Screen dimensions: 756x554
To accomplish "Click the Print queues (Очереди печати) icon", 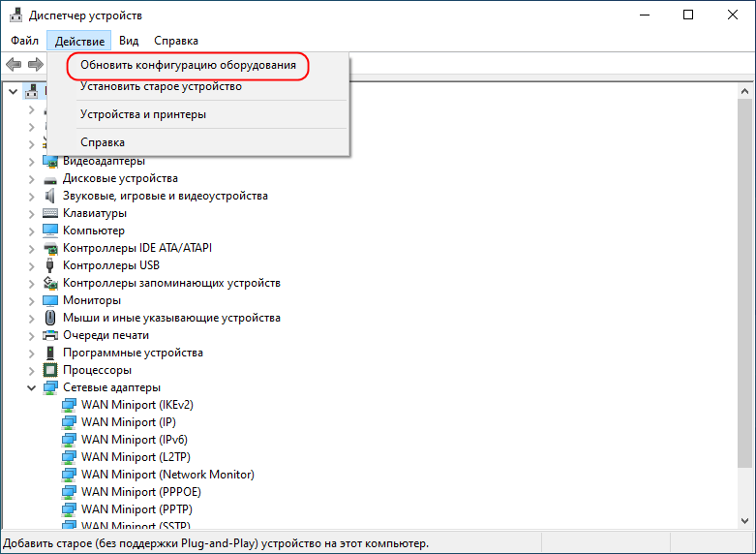I will (x=50, y=335).
